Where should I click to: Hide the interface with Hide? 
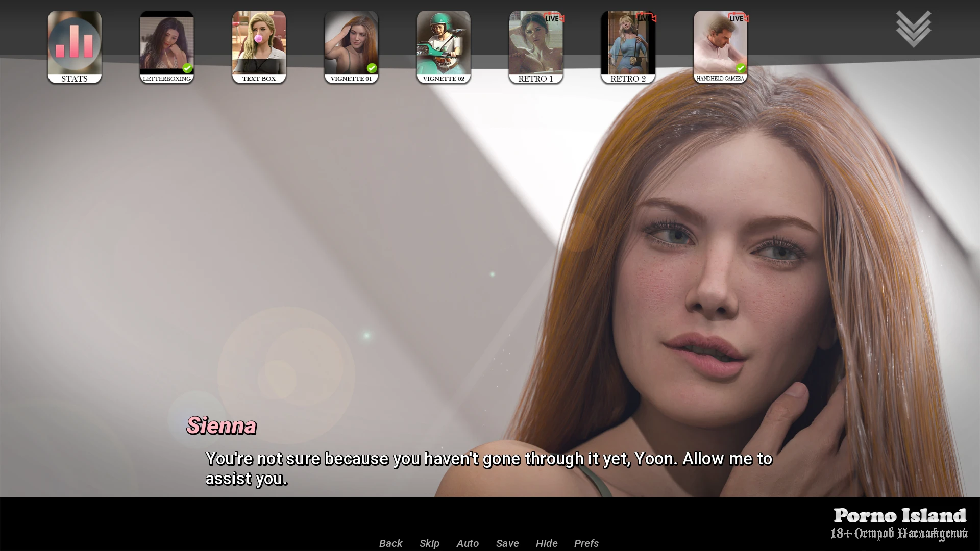547,543
